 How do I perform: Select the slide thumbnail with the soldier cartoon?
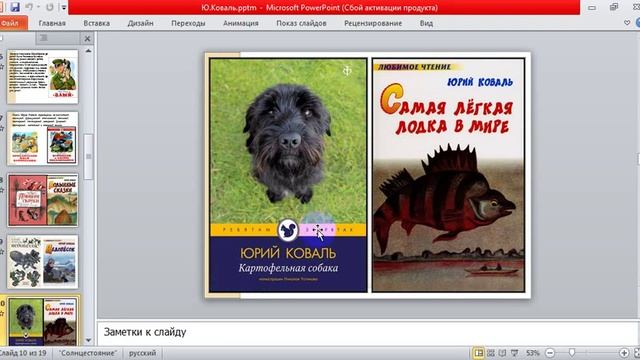point(42,77)
